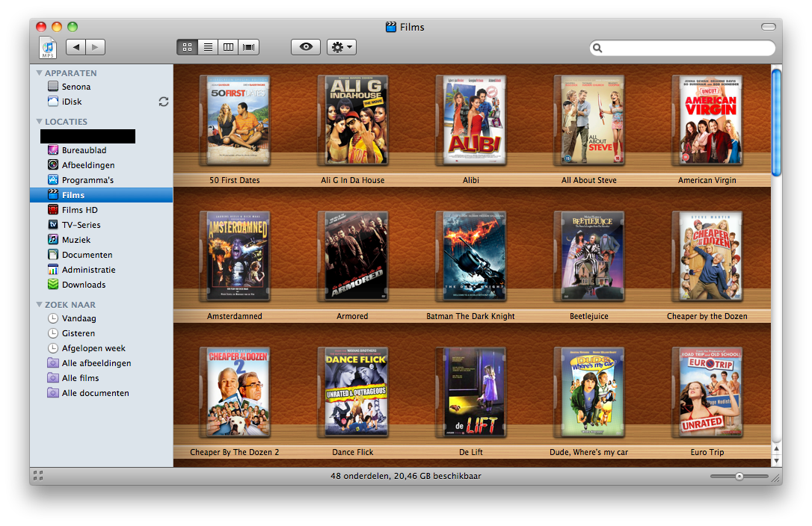Image resolution: width=812 pixels, height=526 pixels.
Task: Select the De Lift movie cover
Action: (x=471, y=392)
